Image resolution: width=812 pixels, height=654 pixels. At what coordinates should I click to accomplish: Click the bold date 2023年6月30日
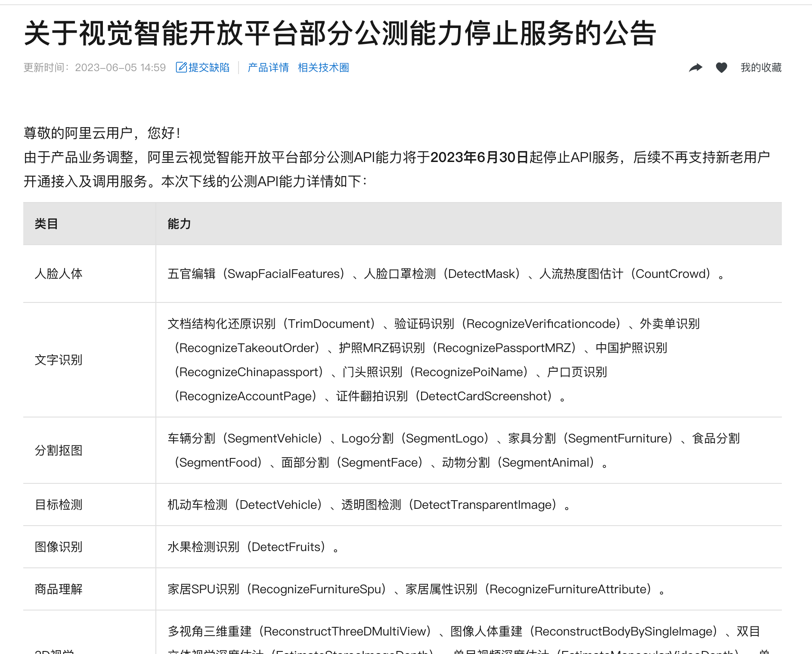click(x=479, y=157)
